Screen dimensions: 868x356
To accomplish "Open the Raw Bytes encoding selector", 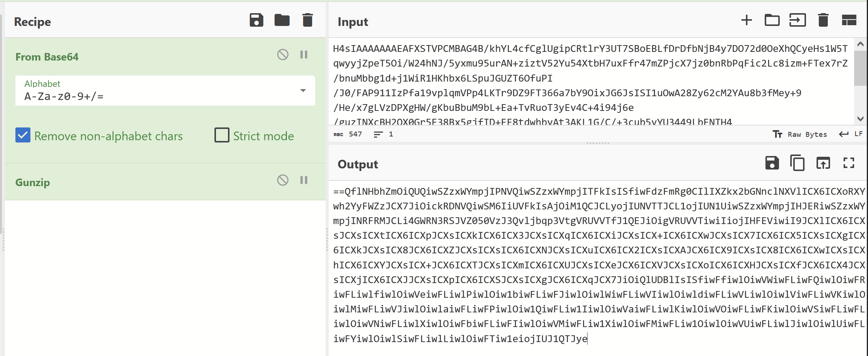I will [800, 134].
